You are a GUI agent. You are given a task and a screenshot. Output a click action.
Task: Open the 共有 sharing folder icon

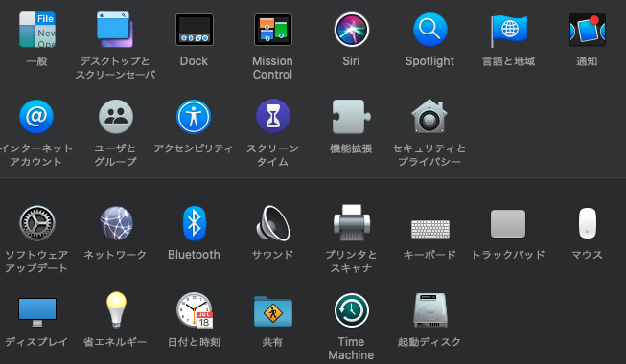pos(273,311)
